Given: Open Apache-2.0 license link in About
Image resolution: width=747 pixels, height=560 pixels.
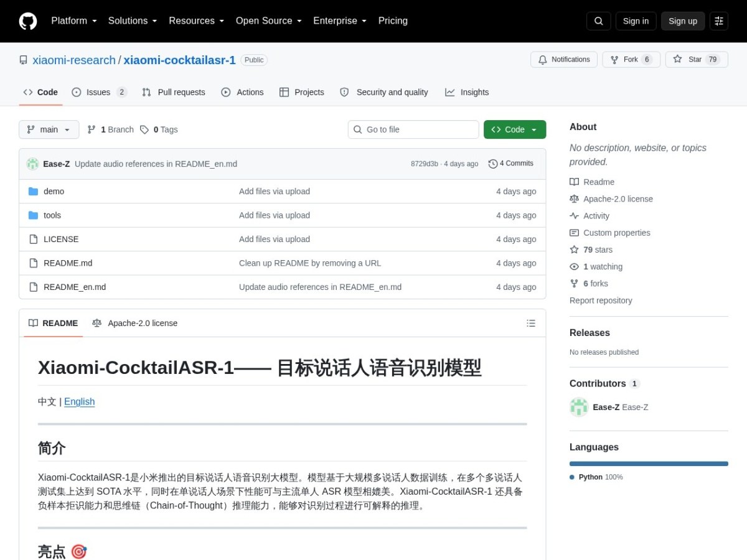Looking at the screenshot, I should point(611,199).
